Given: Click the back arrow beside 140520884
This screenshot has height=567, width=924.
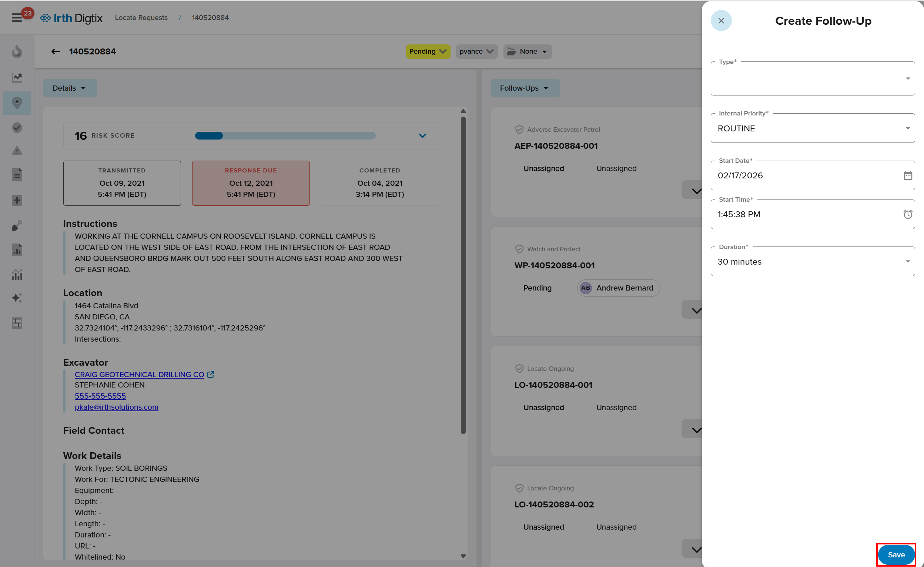Looking at the screenshot, I should (x=56, y=51).
